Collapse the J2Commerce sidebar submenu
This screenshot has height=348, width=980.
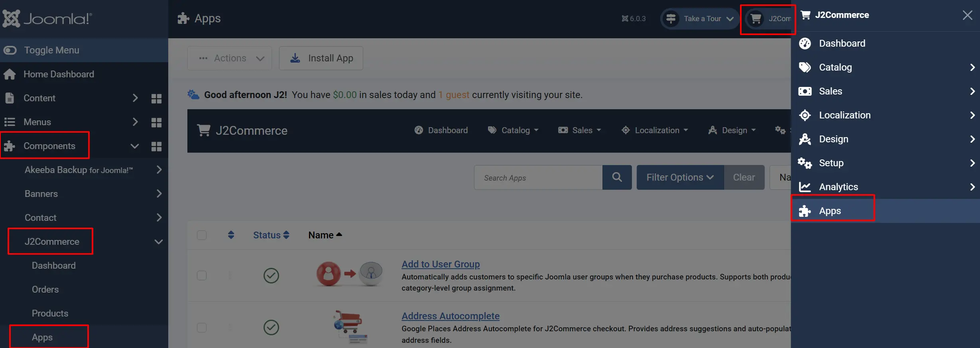coord(159,242)
